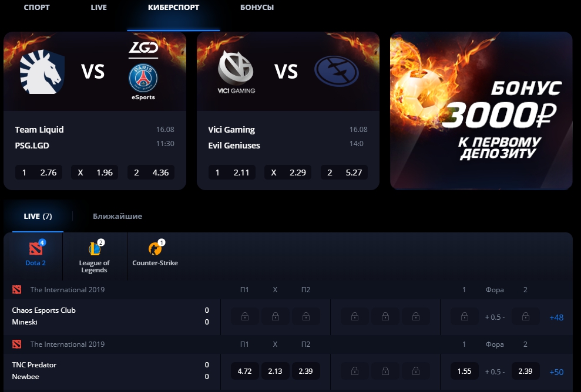This screenshot has width=581, height=392.
Task: Click locked П1 odds for Chaos Esports Club
Action: coord(245,316)
